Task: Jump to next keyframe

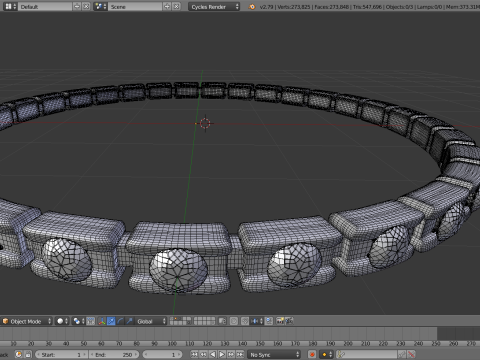Action: click(231, 354)
